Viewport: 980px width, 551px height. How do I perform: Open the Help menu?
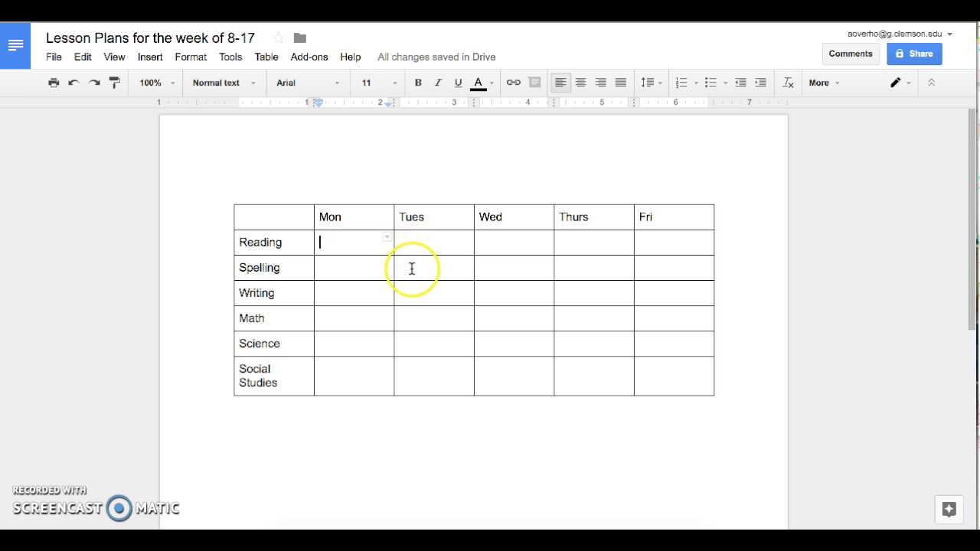[x=351, y=57]
